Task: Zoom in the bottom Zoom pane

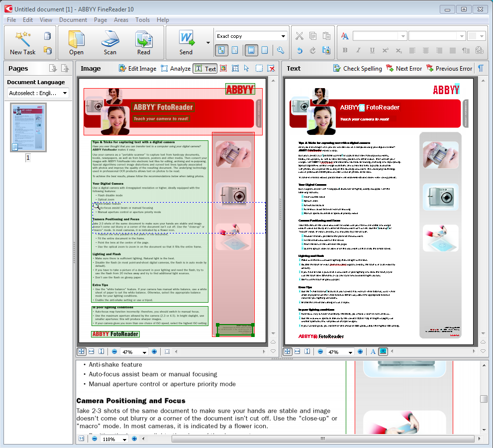Action: click(x=134, y=439)
